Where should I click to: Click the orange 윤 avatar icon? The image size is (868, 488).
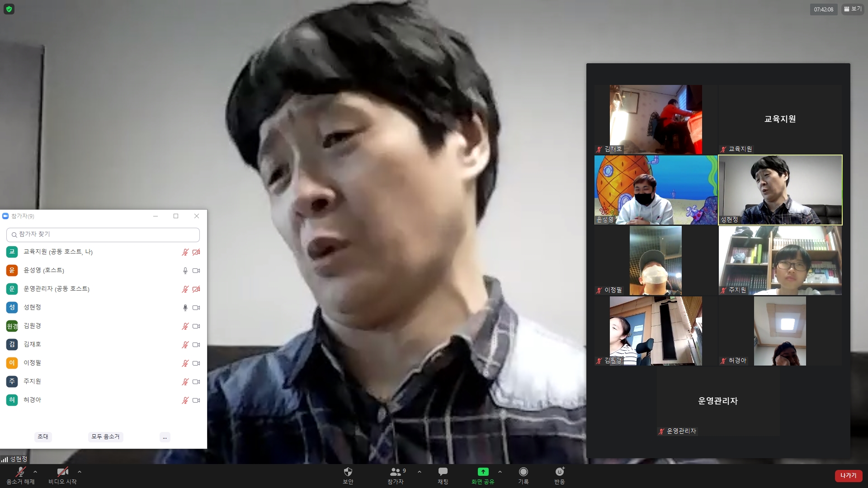pos(12,270)
